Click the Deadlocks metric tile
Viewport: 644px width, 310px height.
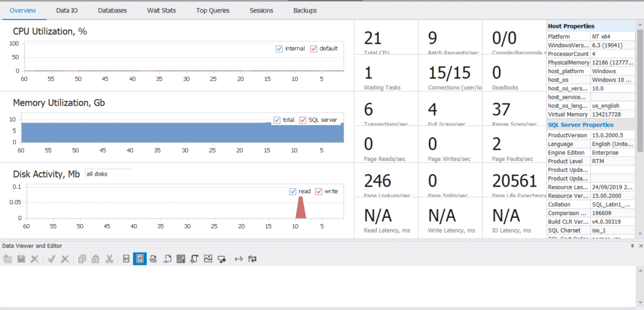click(x=514, y=73)
